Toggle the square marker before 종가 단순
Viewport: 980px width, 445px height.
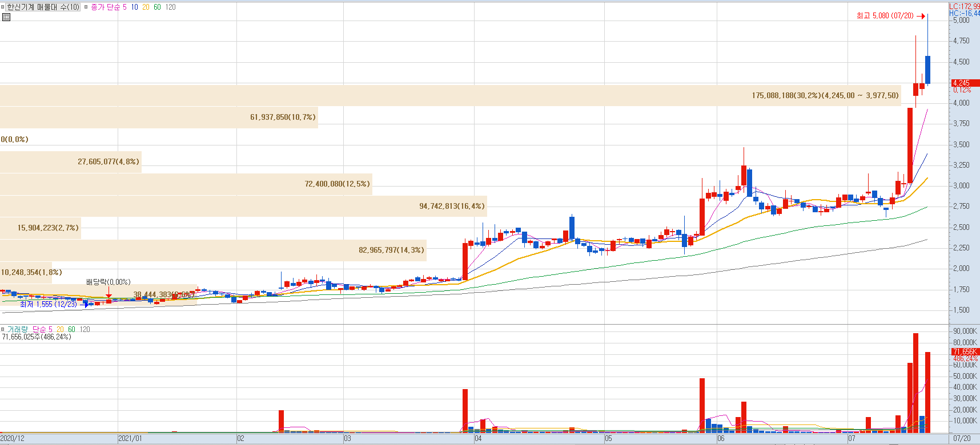[x=86, y=7]
